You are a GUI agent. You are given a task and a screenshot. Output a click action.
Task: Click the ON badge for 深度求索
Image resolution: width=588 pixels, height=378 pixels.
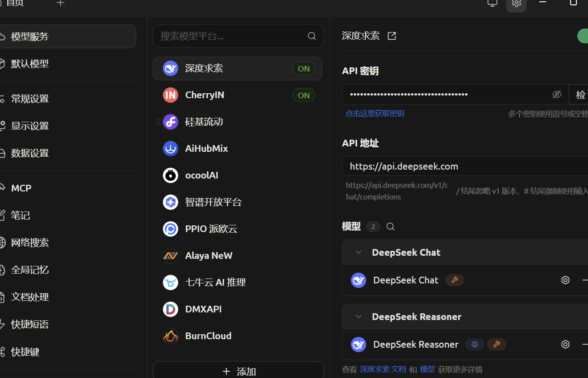pos(304,69)
